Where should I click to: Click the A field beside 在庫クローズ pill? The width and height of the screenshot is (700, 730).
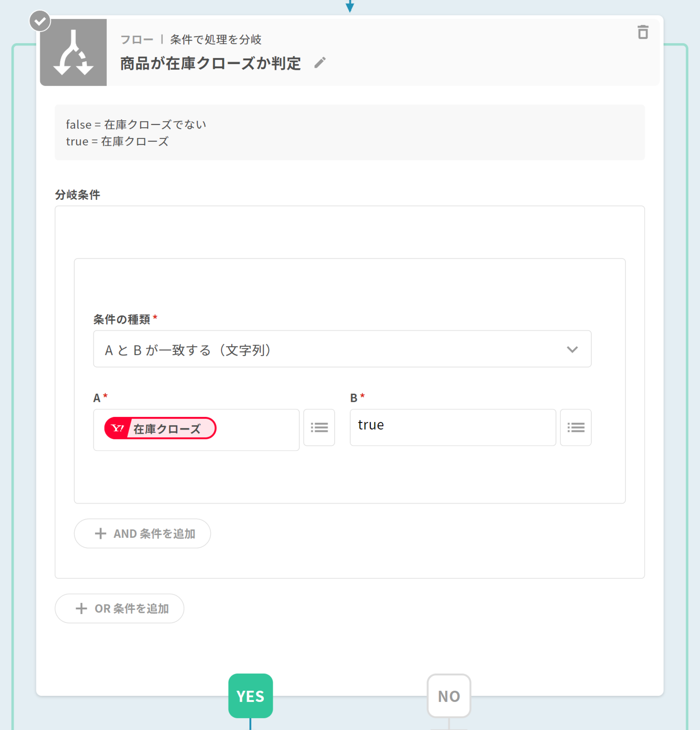257,430
